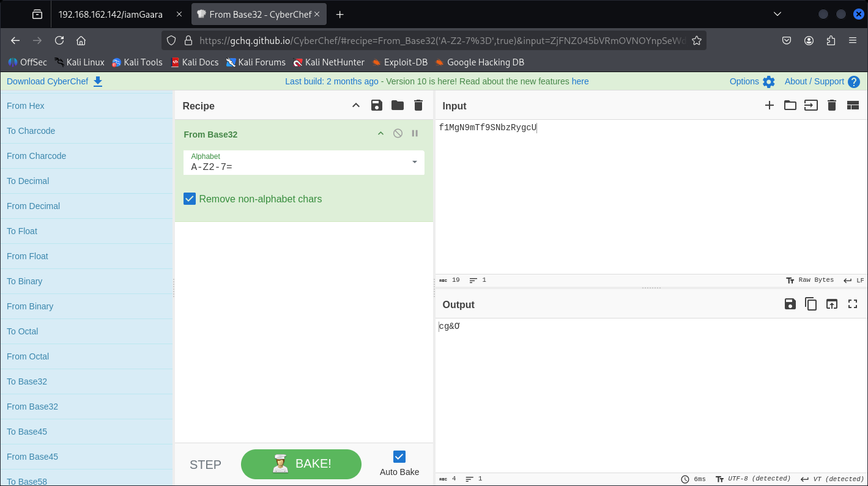
Task: Click the BAKE! button
Action: [301, 464]
